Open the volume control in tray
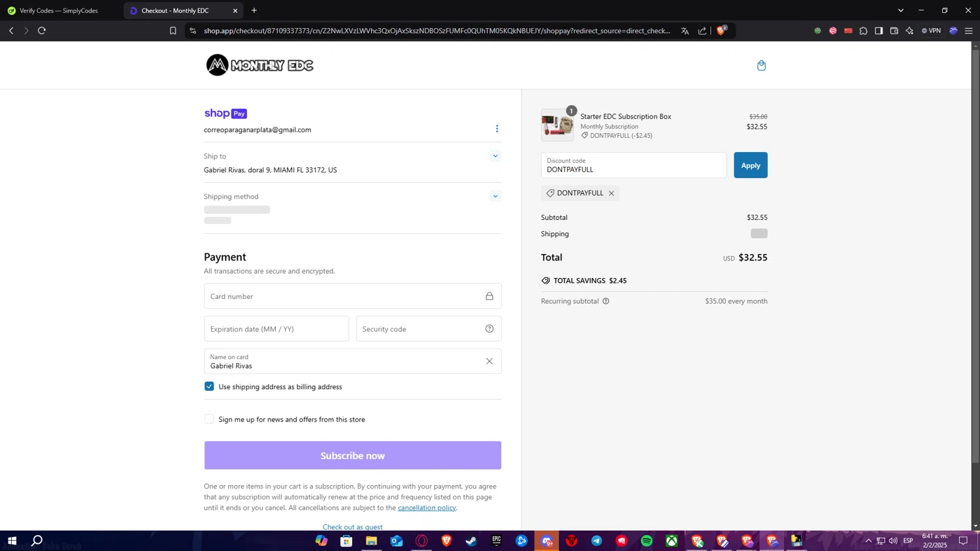The width and height of the screenshot is (980, 551). click(893, 541)
